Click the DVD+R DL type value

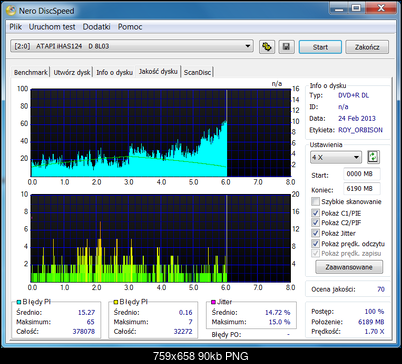353,95
